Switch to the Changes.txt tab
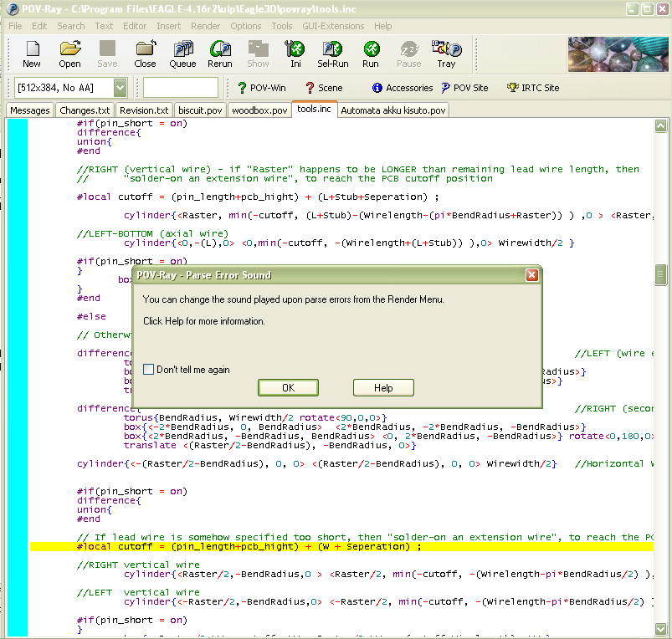Image resolution: width=672 pixels, height=639 pixels. click(x=85, y=110)
